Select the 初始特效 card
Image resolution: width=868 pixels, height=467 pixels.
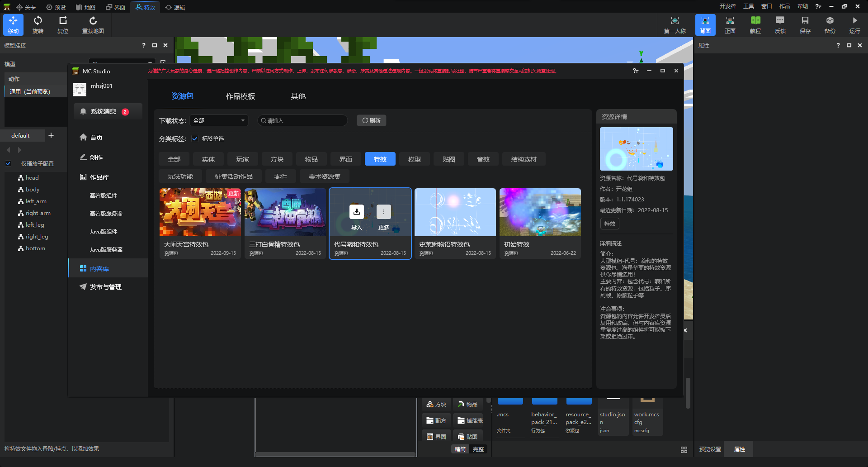[540, 224]
